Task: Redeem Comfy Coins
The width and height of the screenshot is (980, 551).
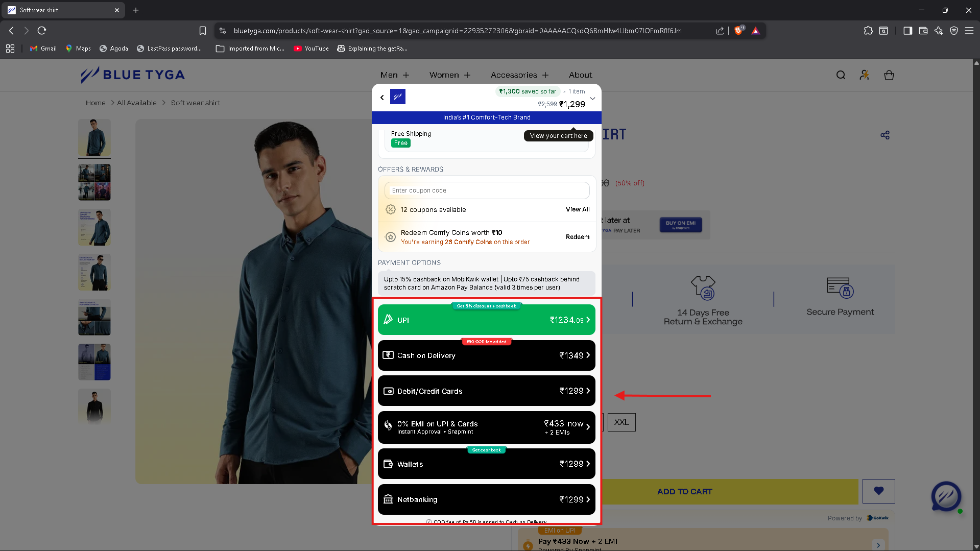Action: pyautogui.click(x=578, y=237)
